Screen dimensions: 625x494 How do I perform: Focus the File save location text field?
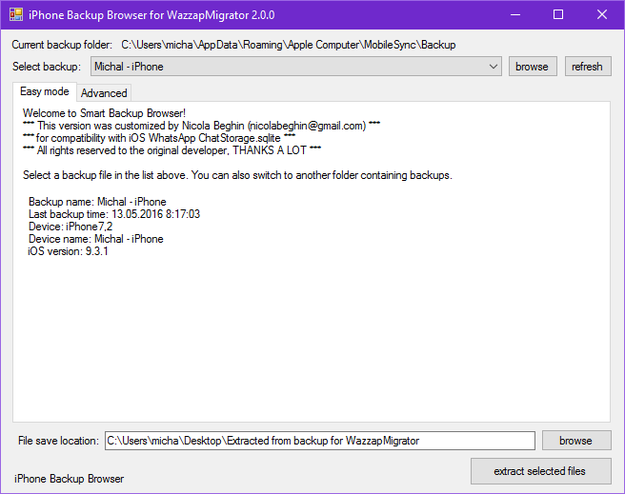pyautogui.click(x=320, y=441)
